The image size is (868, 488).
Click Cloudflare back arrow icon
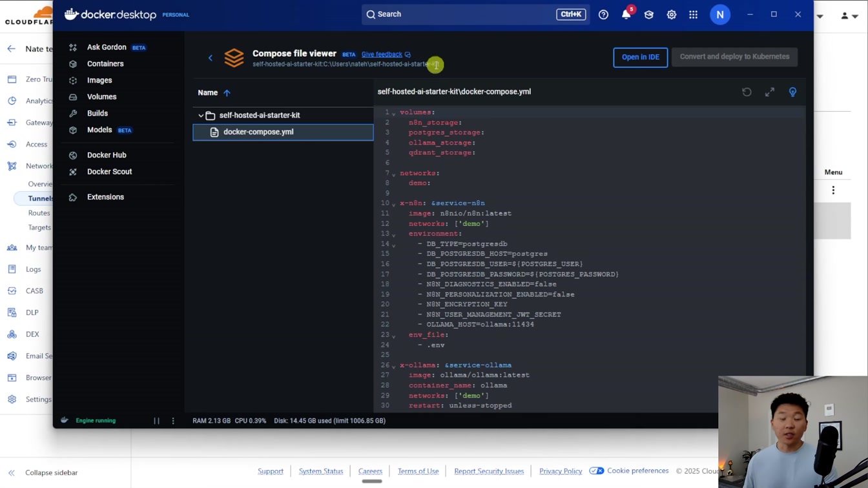coord(11,48)
